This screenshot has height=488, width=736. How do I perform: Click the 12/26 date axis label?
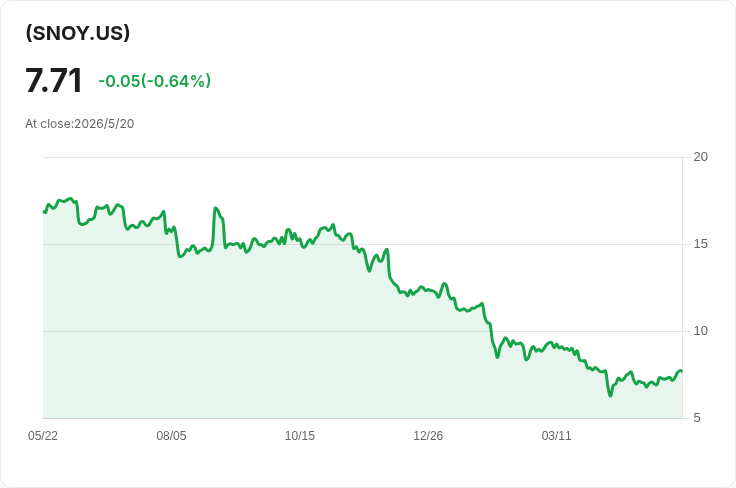pyautogui.click(x=428, y=436)
